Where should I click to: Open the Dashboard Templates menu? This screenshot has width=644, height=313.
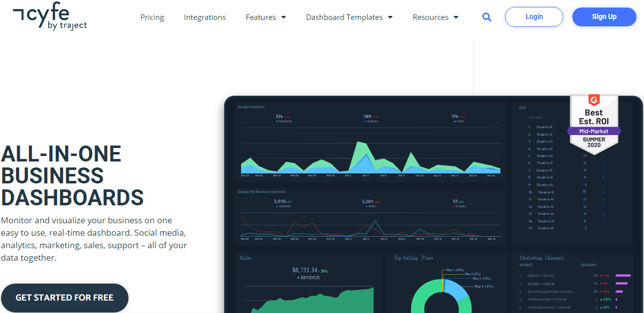pyautogui.click(x=349, y=17)
